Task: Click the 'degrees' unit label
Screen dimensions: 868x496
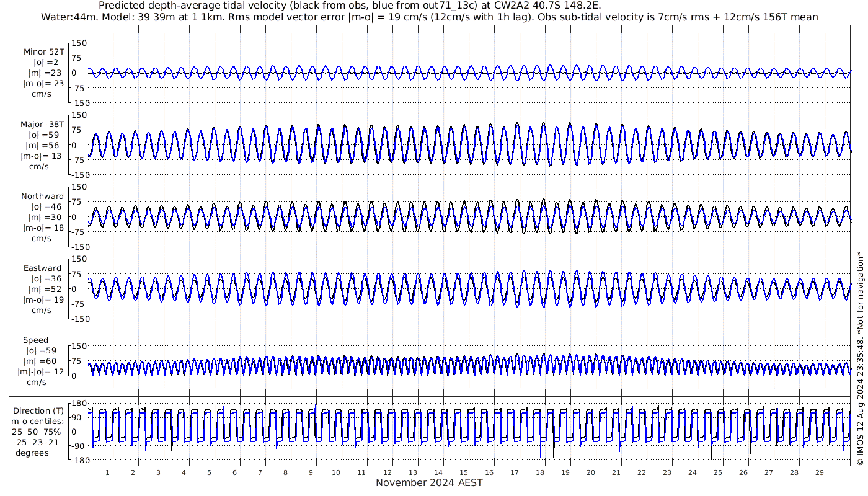Action: [x=32, y=453]
